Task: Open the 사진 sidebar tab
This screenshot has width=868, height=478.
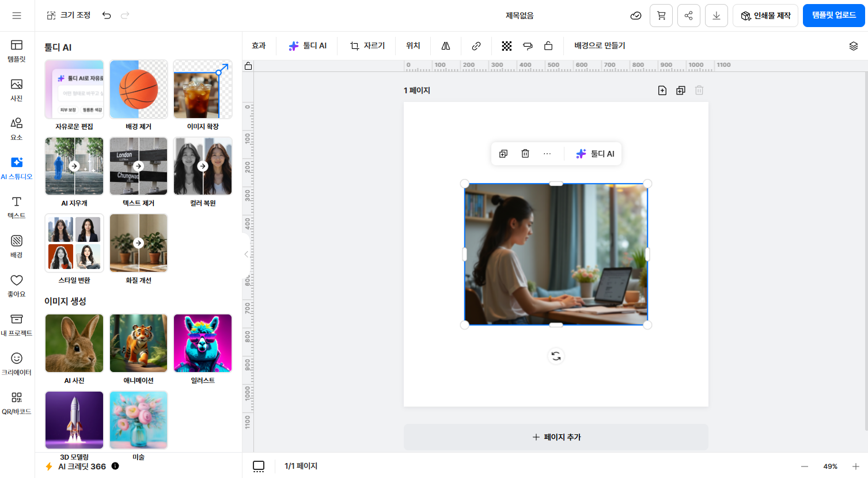Action: pyautogui.click(x=17, y=90)
